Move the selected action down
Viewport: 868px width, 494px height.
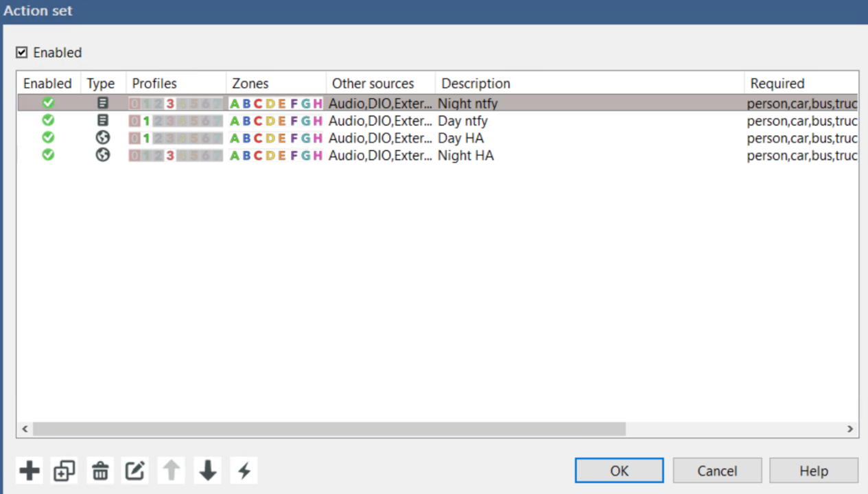(207, 470)
